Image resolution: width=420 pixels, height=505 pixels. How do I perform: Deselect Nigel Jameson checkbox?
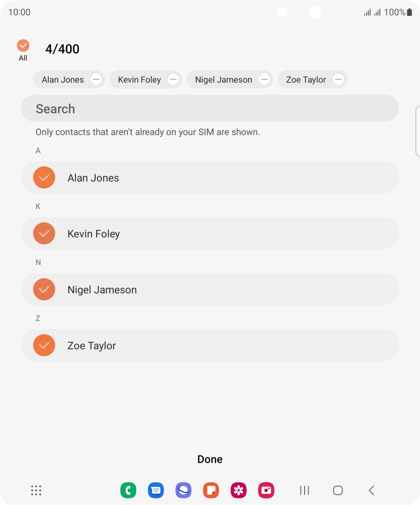tap(44, 289)
